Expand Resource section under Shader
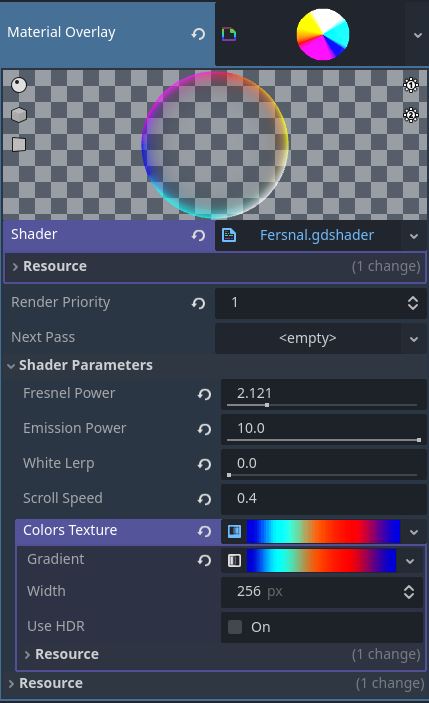This screenshot has height=703, width=429. click(x=215, y=266)
